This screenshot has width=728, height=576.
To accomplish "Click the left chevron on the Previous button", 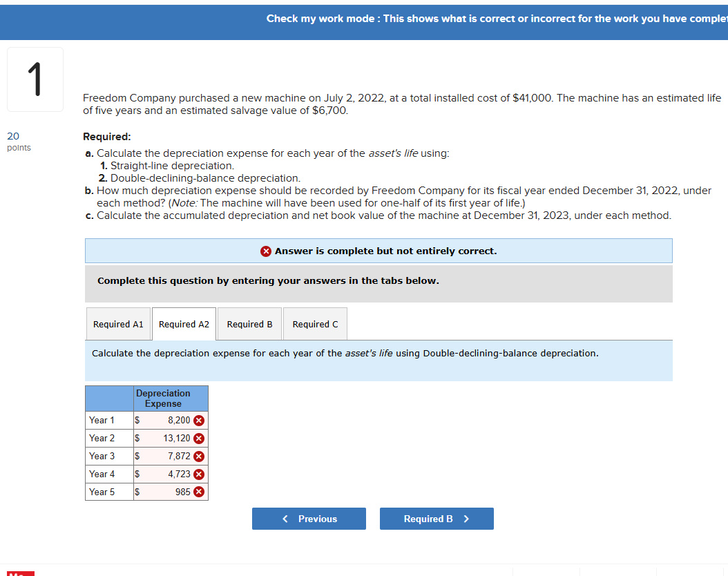I will (x=284, y=519).
